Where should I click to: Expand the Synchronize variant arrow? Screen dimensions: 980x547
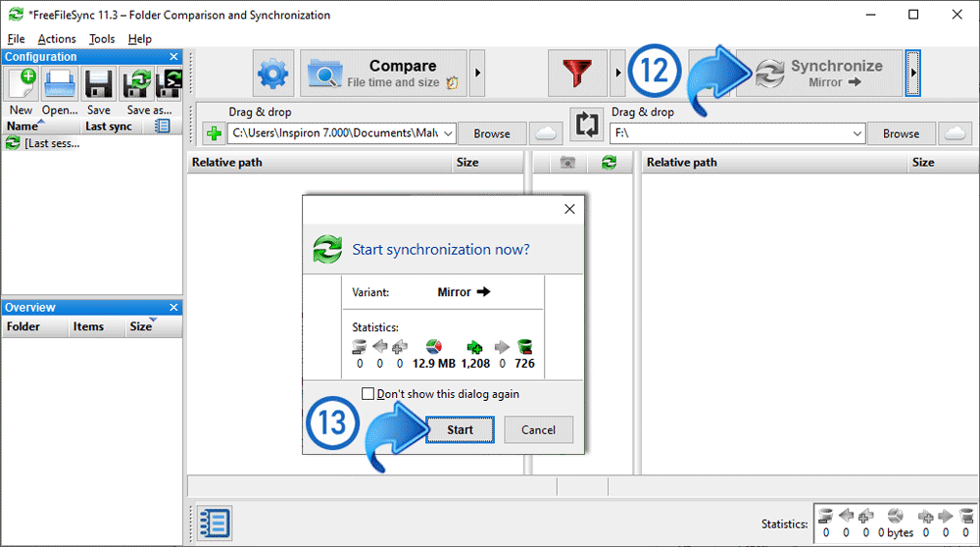coord(912,74)
